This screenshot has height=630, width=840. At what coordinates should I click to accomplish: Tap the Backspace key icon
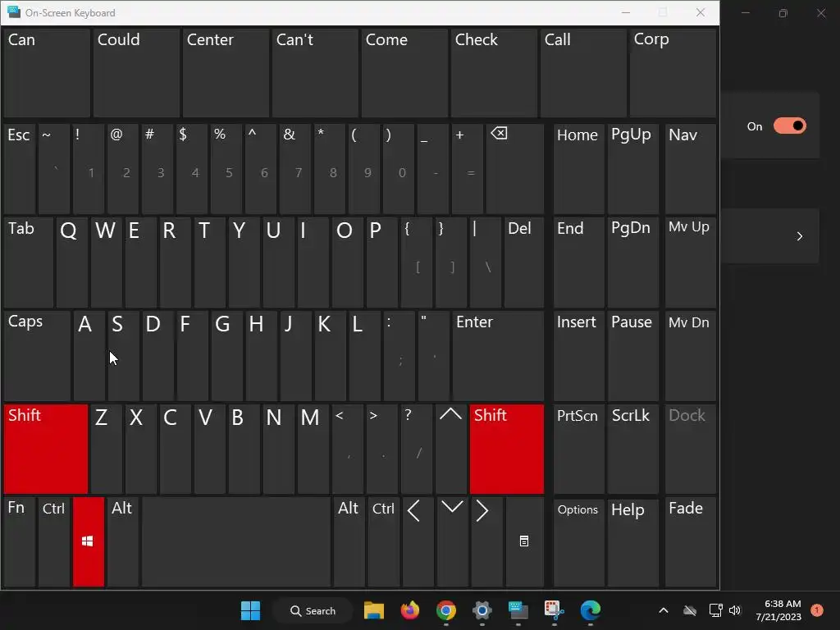click(x=515, y=169)
